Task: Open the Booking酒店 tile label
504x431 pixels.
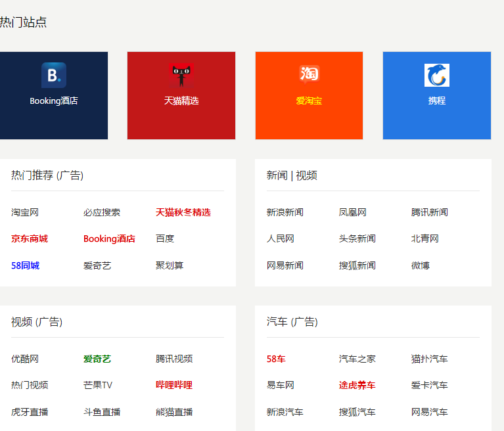Action: pyautogui.click(x=54, y=101)
